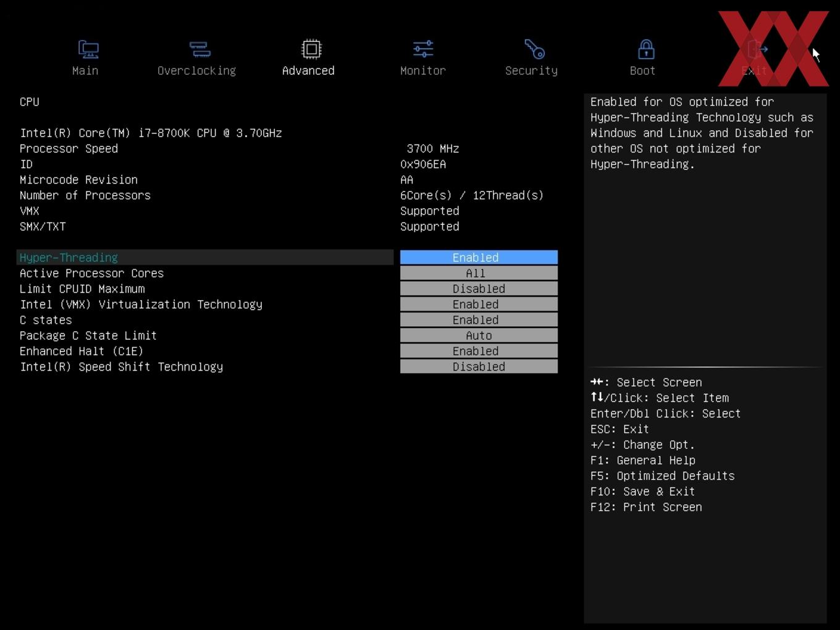840x630 pixels.
Task: Select the C states label
Action: coord(46,320)
